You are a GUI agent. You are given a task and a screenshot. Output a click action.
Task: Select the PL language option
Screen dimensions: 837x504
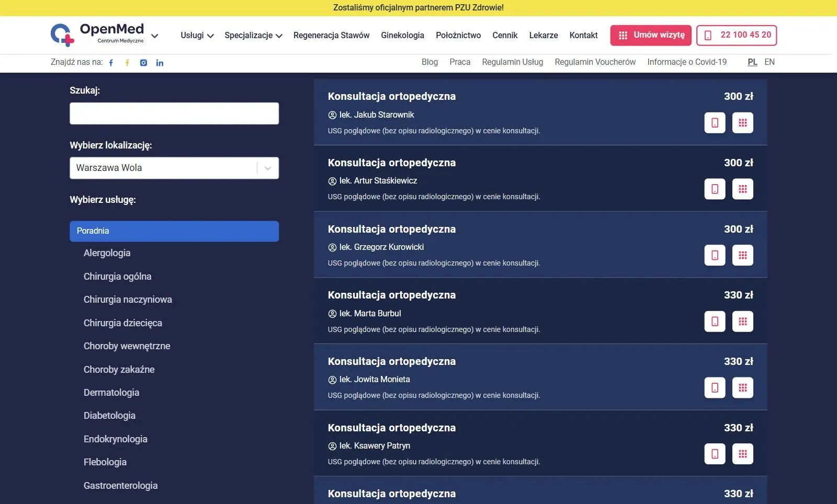(x=753, y=62)
